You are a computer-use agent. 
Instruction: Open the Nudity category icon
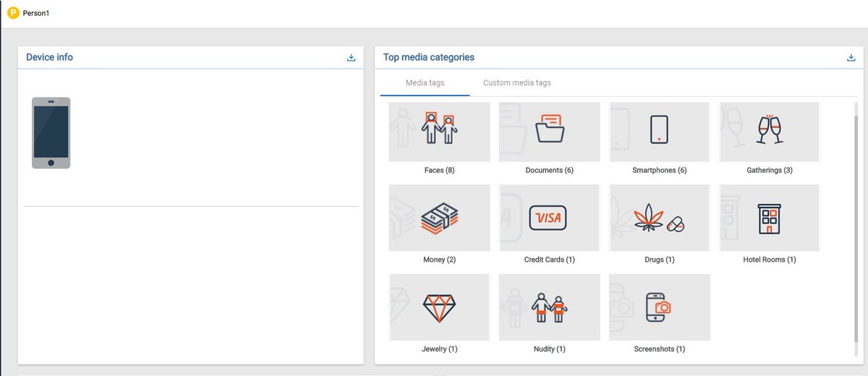pyautogui.click(x=550, y=307)
